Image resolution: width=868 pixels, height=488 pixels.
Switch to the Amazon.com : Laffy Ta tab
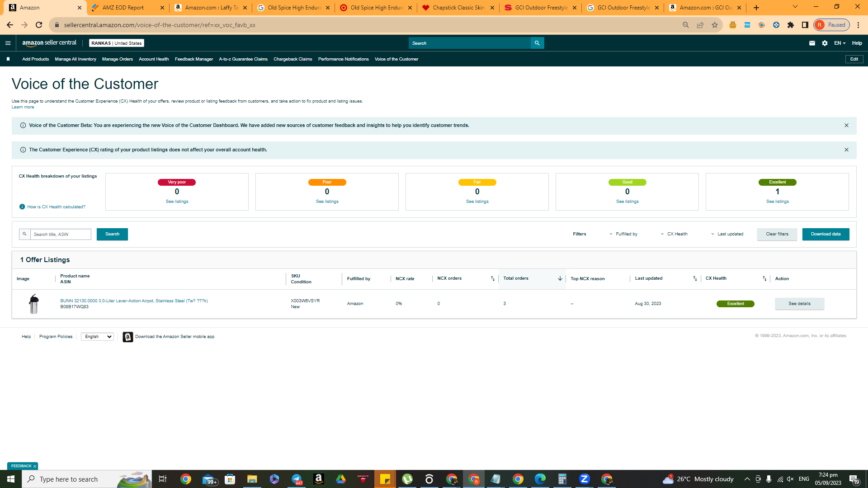pos(212,8)
